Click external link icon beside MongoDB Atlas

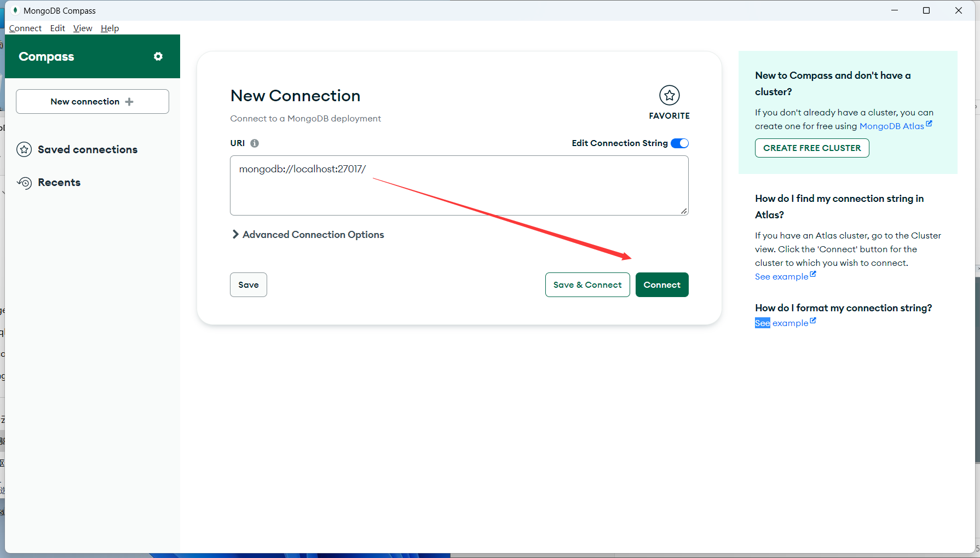pyautogui.click(x=929, y=124)
